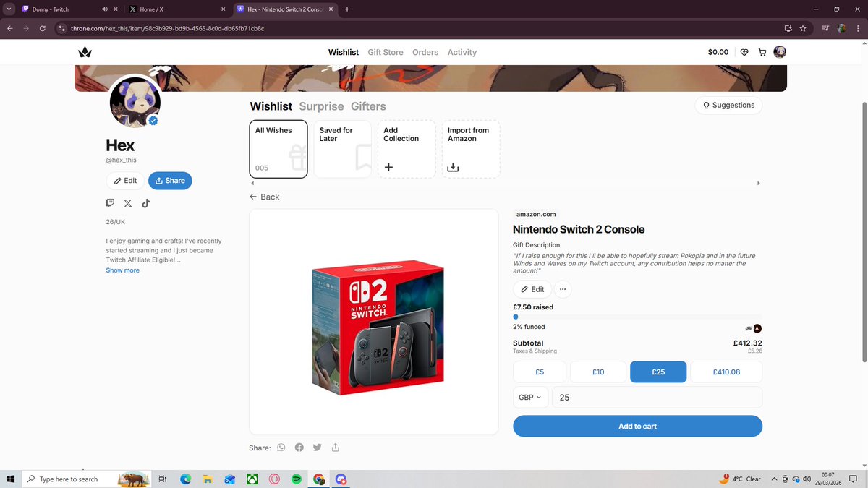Switch to the Gifters tab
The height and width of the screenshot is (488, 868).
[x=369, y=106]
